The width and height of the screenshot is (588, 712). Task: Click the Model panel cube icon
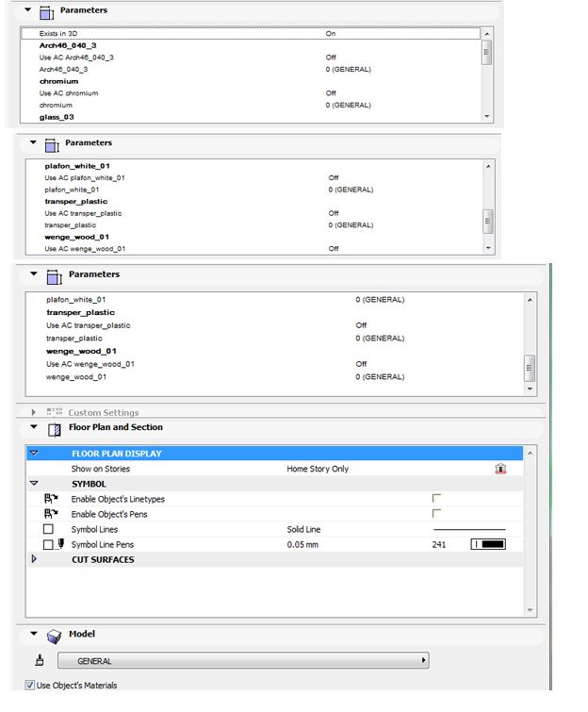pyautogui.click(x=54, y=637)
